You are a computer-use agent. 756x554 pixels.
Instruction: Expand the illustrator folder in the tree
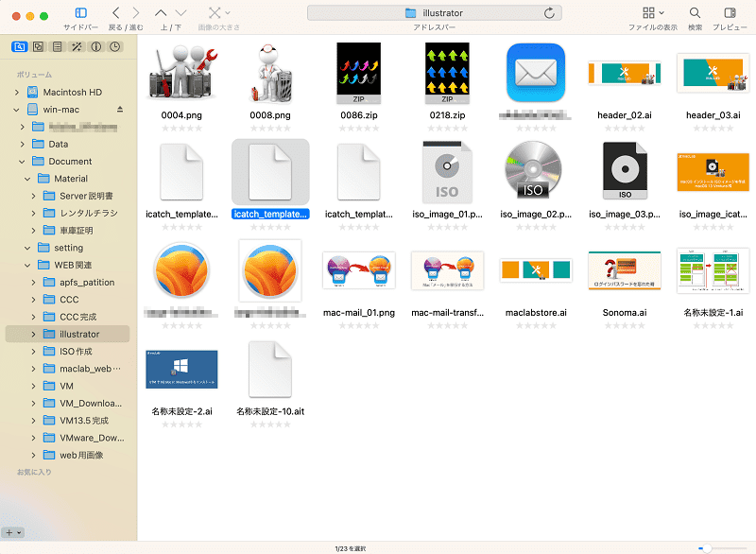tap(33, 334)
